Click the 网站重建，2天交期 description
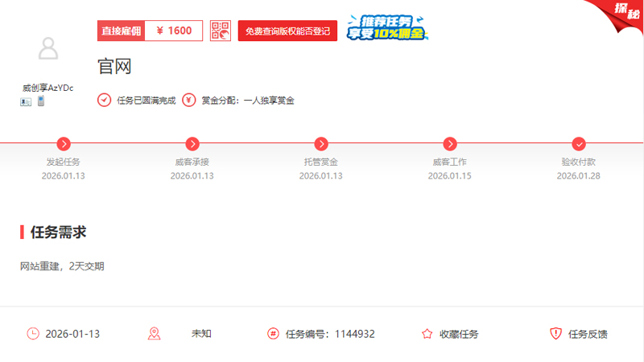The height and width of the screenshot is (362, 644). (x=62, y=266)
